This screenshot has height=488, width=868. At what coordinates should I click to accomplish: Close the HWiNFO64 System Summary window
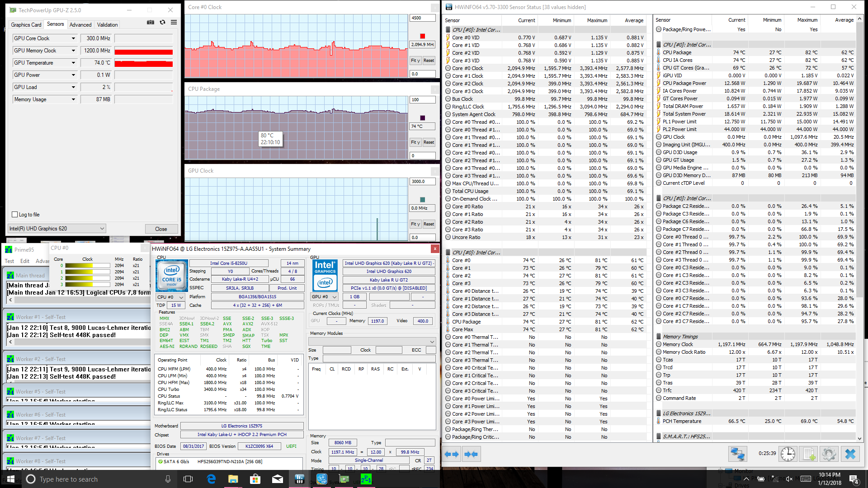coord(435,249)
